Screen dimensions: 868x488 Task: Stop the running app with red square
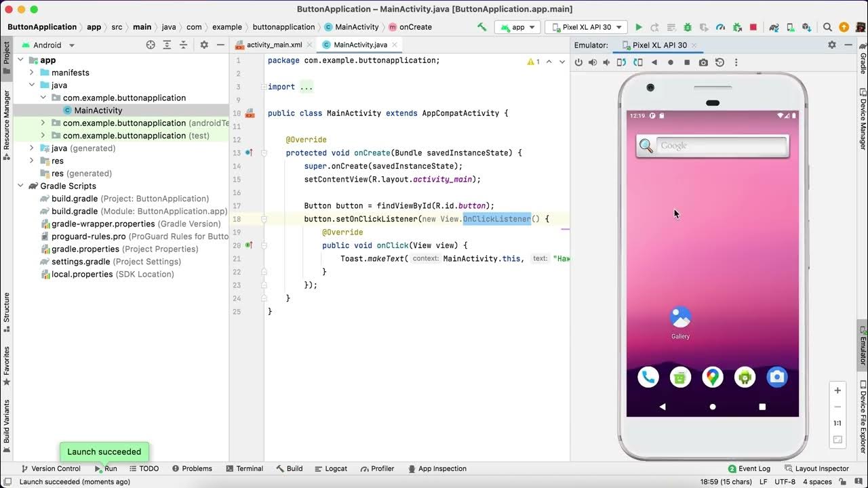(753, 27)
